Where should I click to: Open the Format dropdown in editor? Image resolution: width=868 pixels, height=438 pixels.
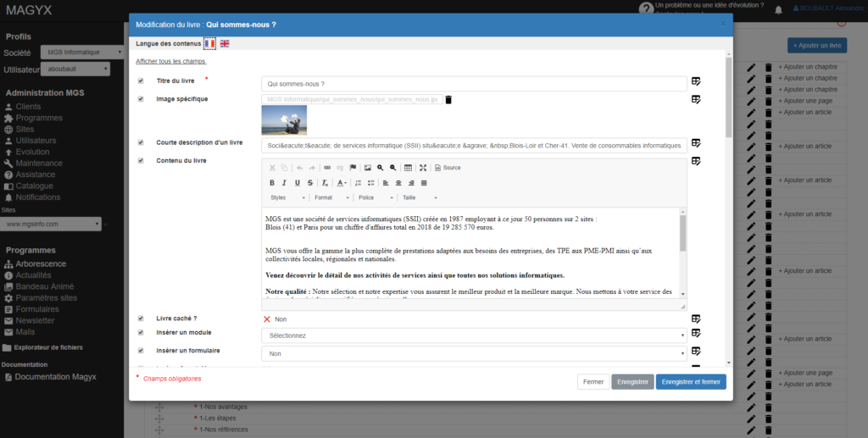pyautogui.click(x=331, y=198)
